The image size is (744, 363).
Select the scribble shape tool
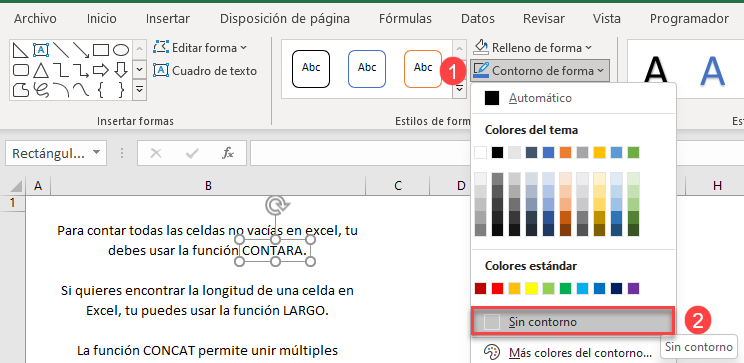coord(41,90)
